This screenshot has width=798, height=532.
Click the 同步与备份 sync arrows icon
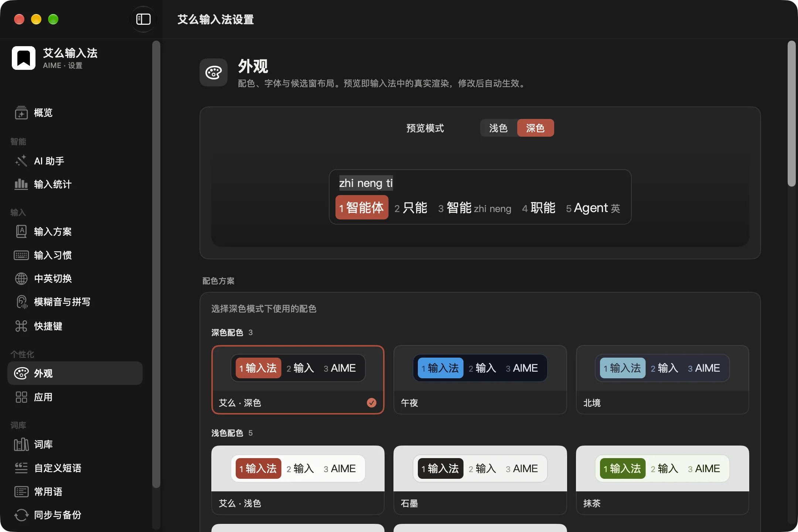21,515
